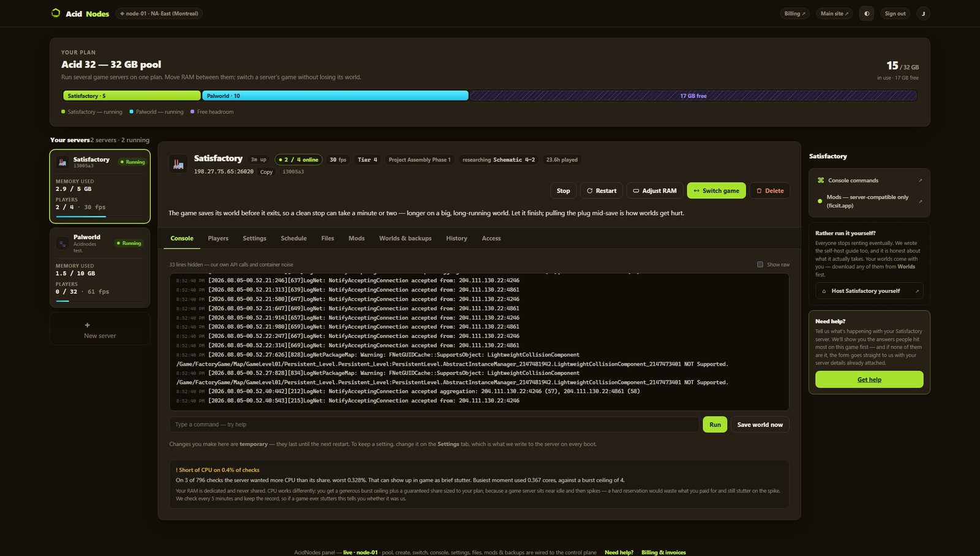
Task: Click the 23.6h played badge
Action: pyautogui.click(x=562, y=160)
